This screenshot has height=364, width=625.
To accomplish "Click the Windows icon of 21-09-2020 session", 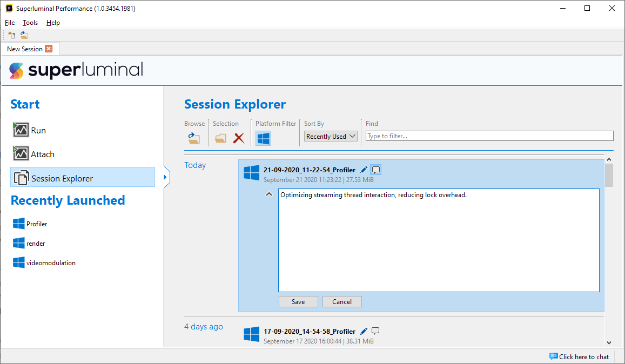I will (x=252, y=173).
